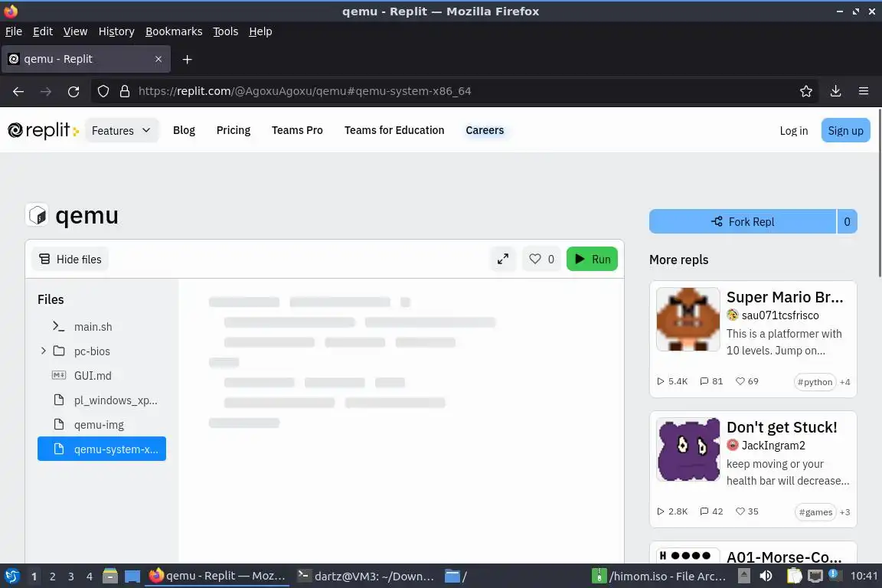Image resolution: width=882 pixels, height=588 pixels.
Task: Click the Sign up button
Action: pyautogui.click(x=845, y=131)
